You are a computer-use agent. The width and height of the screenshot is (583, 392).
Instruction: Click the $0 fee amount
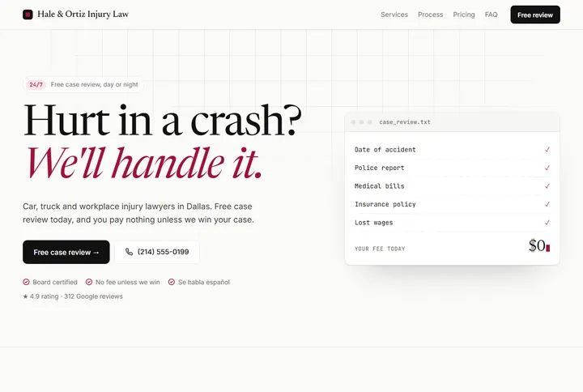tap(537, 245)
